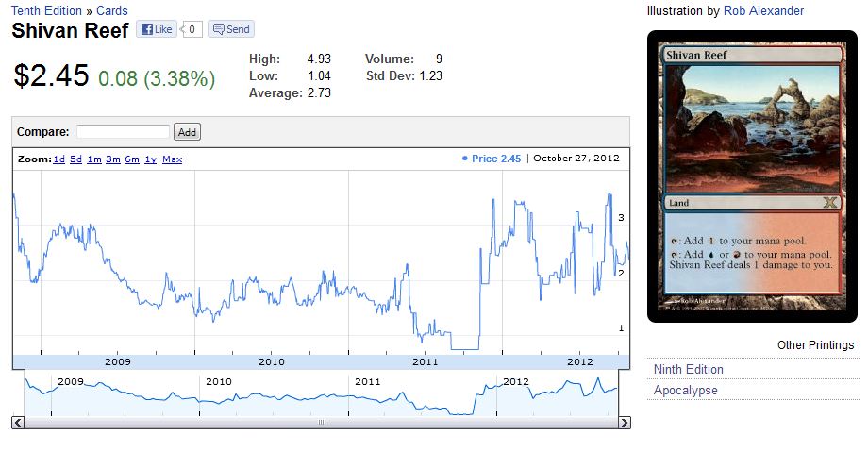This screenshot has width=868, height=452.
Task: Set chart zoom to 3m
Action: [x=112, y=159]
